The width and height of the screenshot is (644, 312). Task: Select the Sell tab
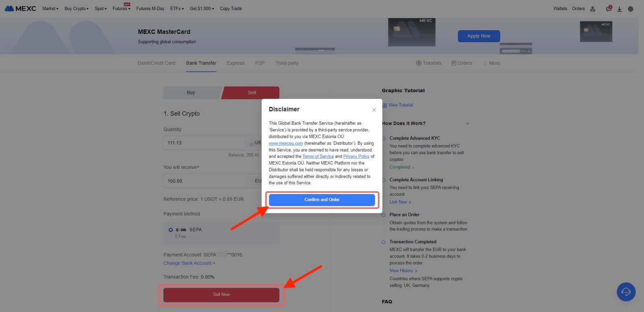pyautogui.click(x=251, y=92)
